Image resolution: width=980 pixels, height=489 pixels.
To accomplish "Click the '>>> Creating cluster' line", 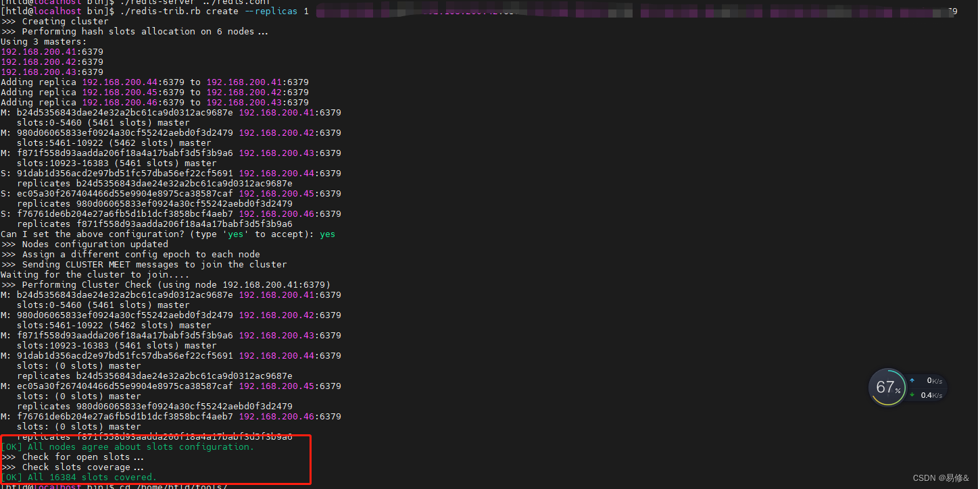I will (x=55, y=22).
